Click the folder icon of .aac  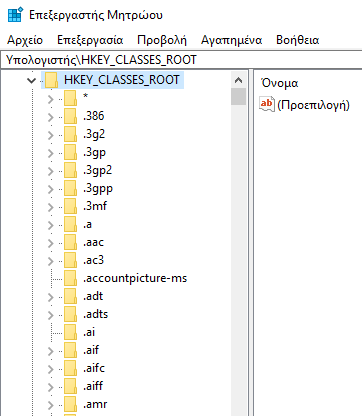click(70, 242)
